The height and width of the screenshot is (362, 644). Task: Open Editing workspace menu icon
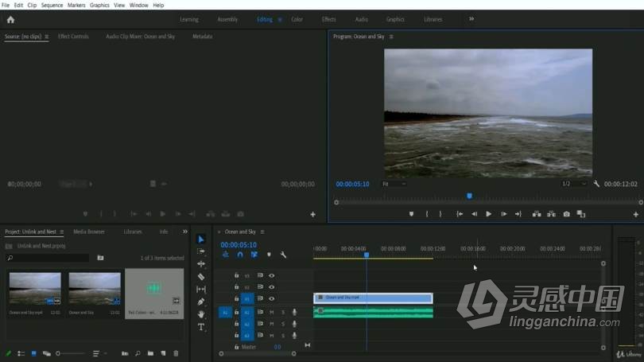[280, 19]
